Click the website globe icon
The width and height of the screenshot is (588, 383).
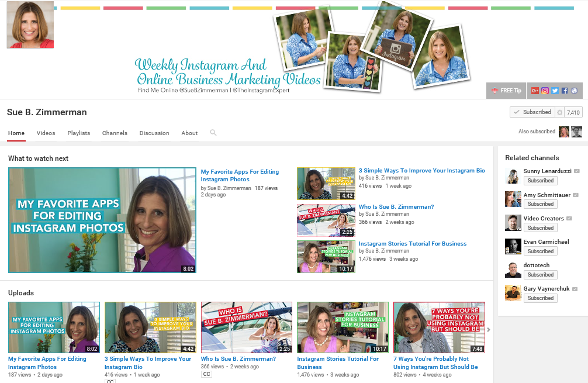coord(574,91)
